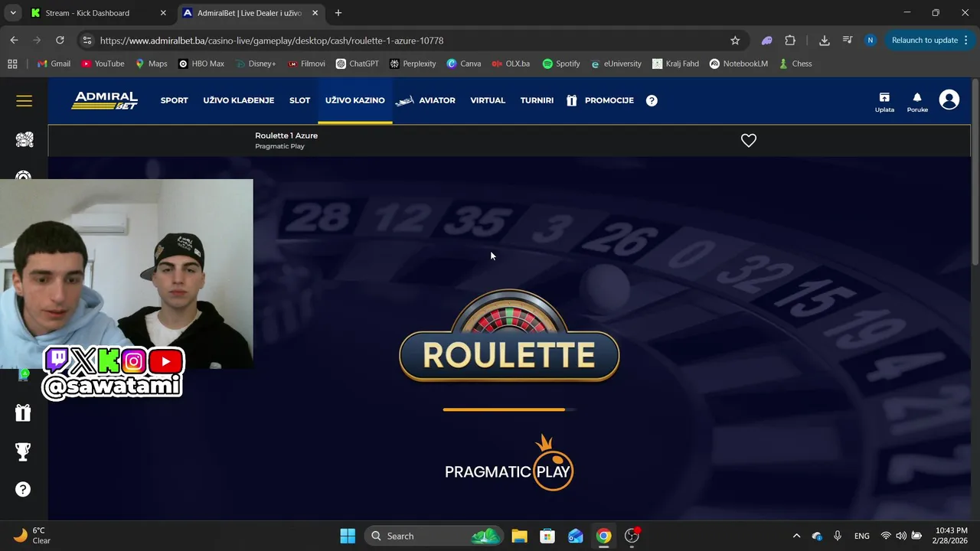Open the Spotify bookmark
980x551 pixels.
[x=561, y=64]
